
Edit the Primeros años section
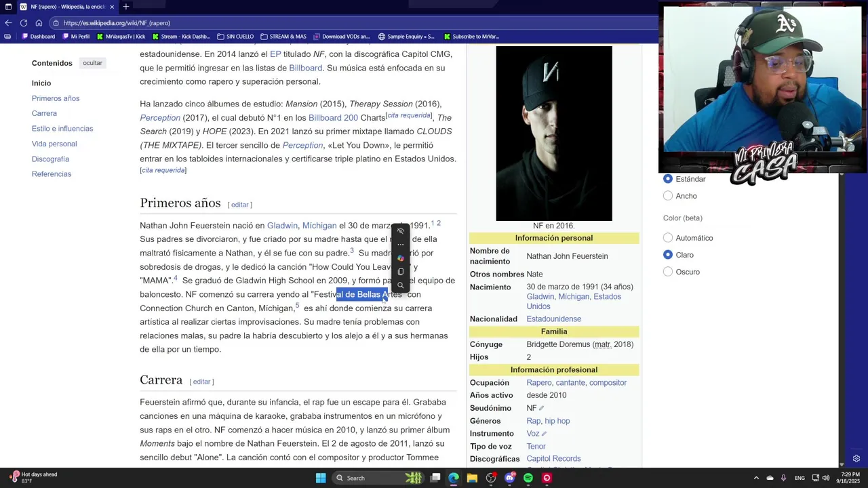point(240,205)
